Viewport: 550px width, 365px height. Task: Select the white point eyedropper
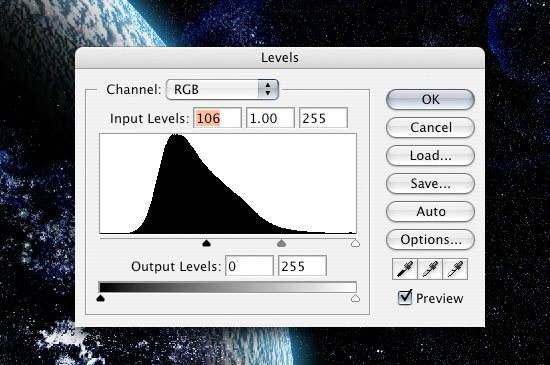(455, 269)
